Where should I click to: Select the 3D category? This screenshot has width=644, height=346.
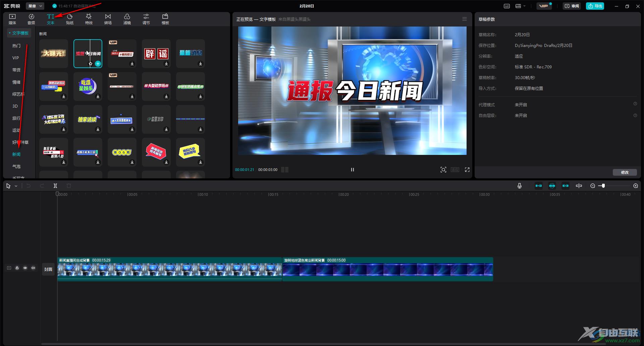click(x=15, y=106)
